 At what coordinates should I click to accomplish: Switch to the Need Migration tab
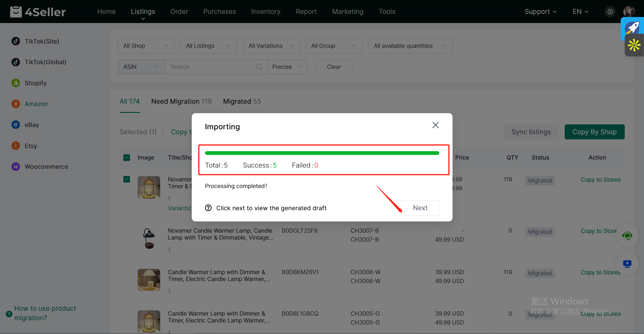(181, 101)
